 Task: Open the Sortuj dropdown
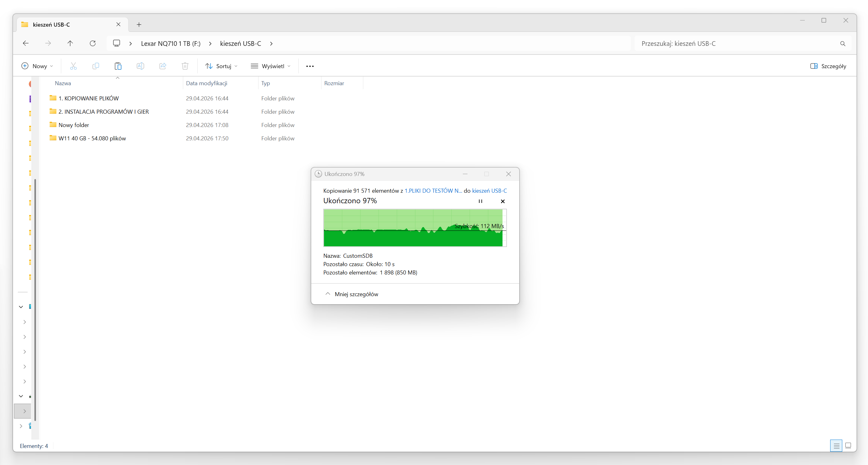[x=221, y=66]
